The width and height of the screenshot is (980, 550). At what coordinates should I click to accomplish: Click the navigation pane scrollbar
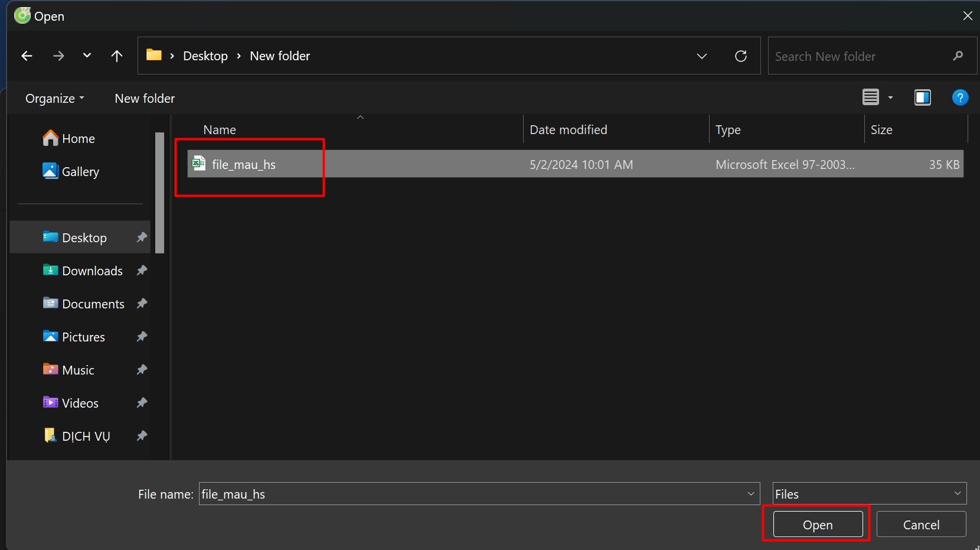pyautogui.click(x=159, y=193)
